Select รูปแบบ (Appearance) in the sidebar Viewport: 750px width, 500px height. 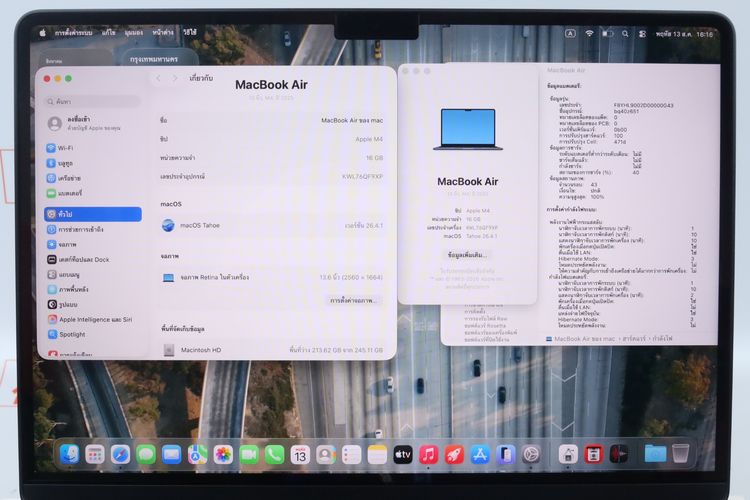[93, 304]
